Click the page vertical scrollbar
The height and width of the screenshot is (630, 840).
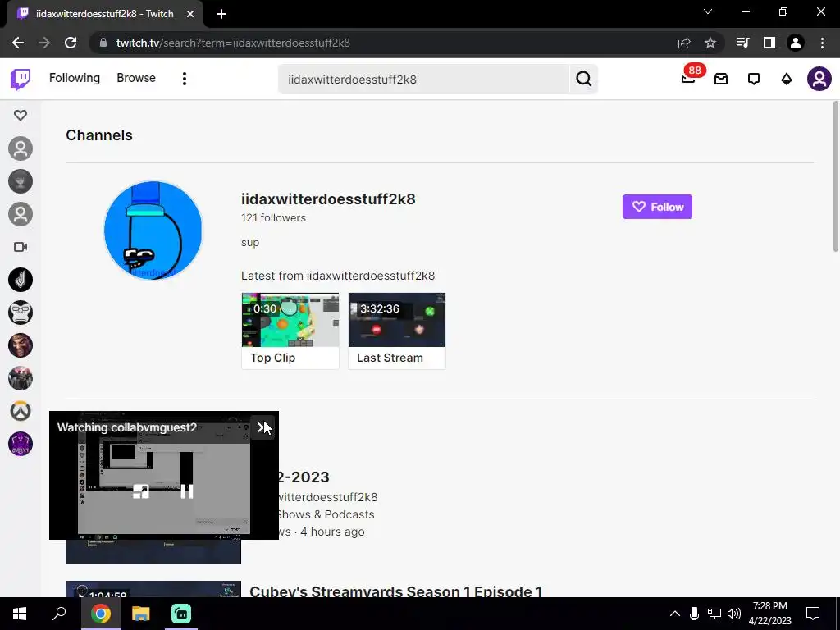836,177
